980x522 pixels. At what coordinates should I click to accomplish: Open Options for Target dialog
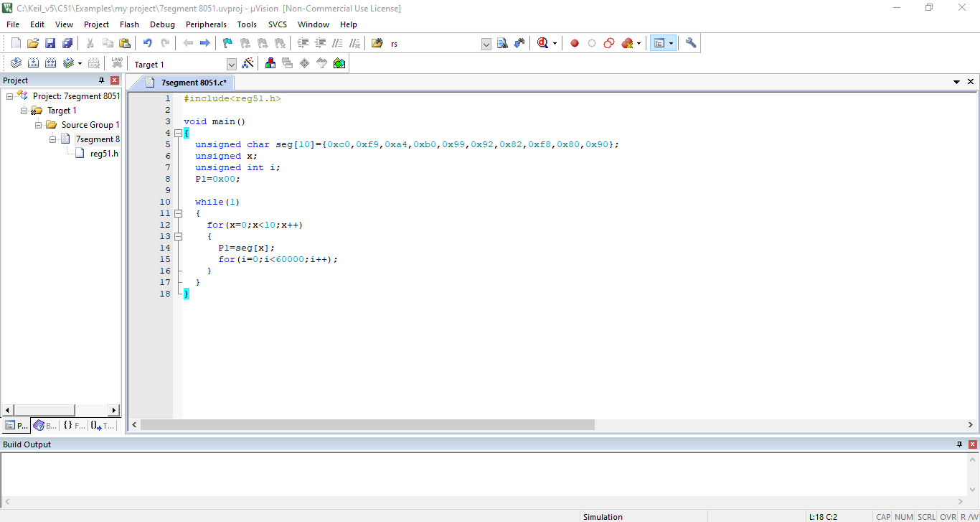pyautogui.click(x=248, y=62)
